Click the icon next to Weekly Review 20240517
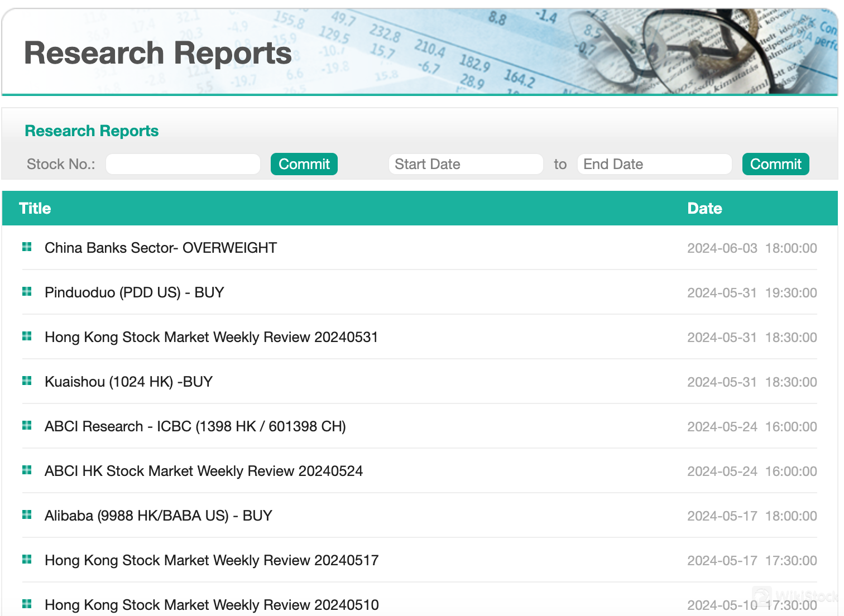 click(x=27, y=559)
